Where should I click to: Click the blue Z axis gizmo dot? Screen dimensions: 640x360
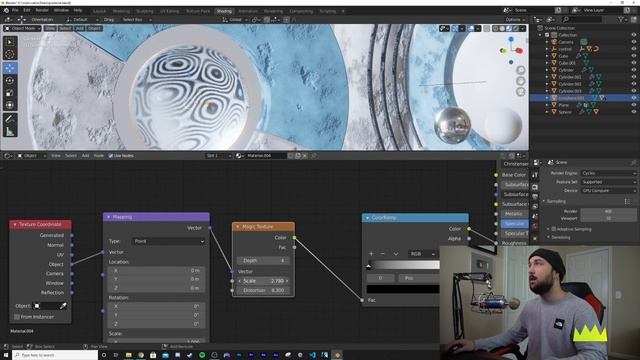pyautogui.click(x=511, y=39)
